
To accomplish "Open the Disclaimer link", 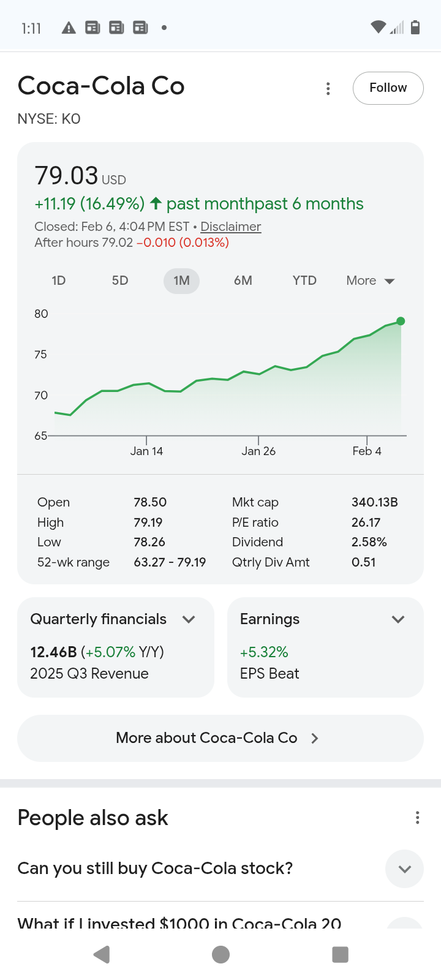I will tap(230, 227).
